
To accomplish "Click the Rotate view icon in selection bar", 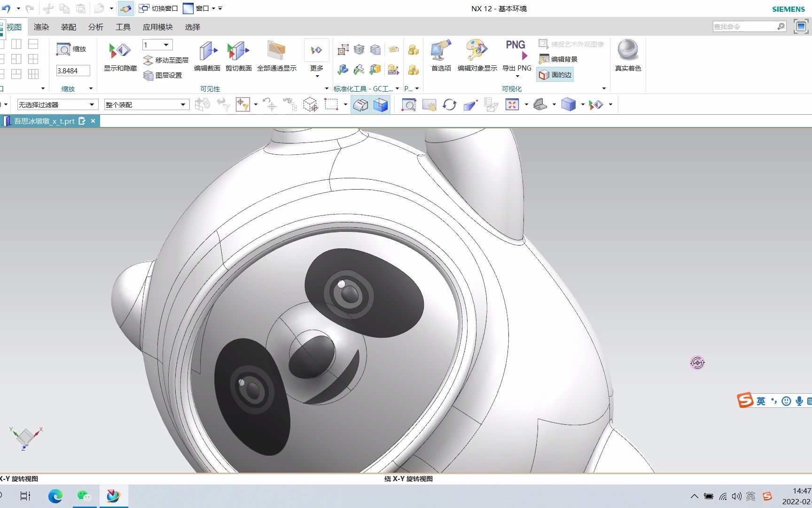I will pyautogui.click(x=450, y=104).
